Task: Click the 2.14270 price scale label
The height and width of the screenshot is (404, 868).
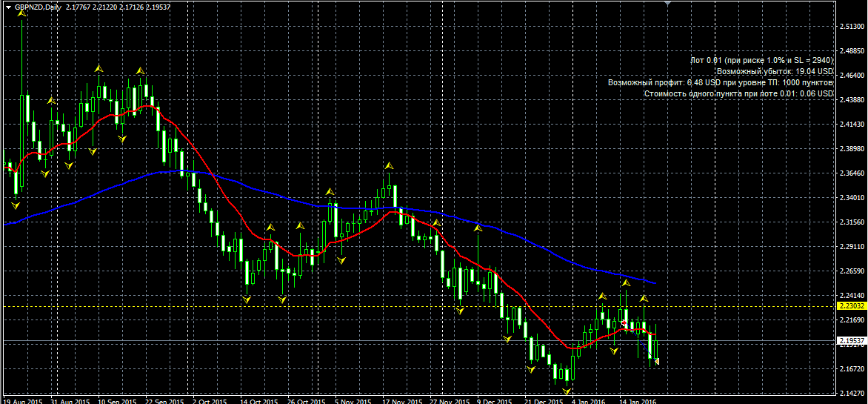Action: click(852, 393)
